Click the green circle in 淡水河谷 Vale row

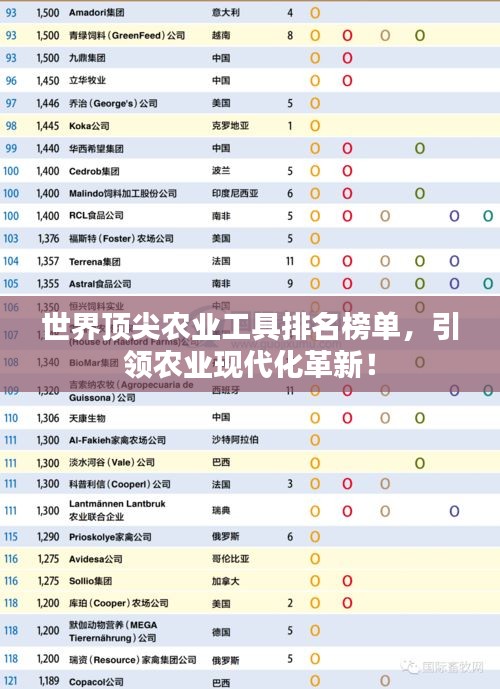[x=420, y=463]
